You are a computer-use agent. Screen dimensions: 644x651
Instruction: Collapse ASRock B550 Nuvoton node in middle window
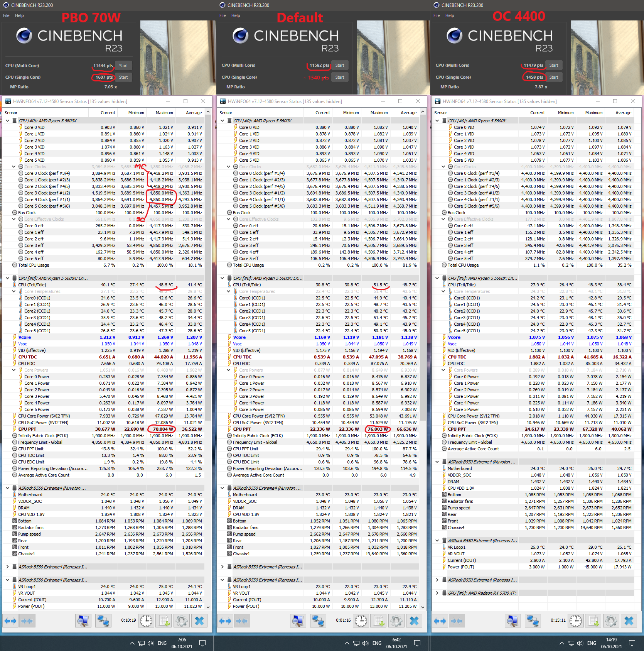(x=223, y=488)
